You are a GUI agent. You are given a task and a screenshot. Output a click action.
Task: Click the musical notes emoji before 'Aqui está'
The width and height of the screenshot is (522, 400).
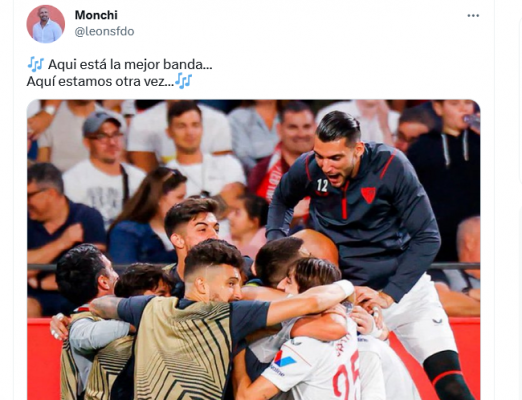(36, 64)
